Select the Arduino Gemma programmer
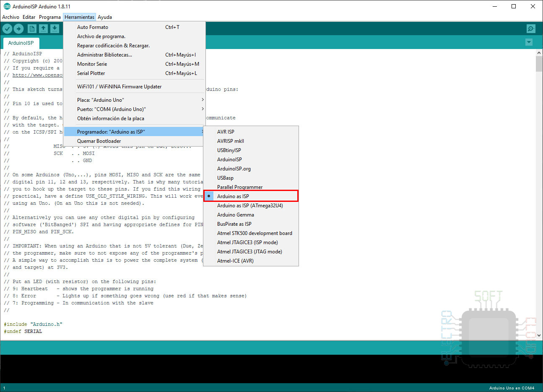 coord(251,215)
